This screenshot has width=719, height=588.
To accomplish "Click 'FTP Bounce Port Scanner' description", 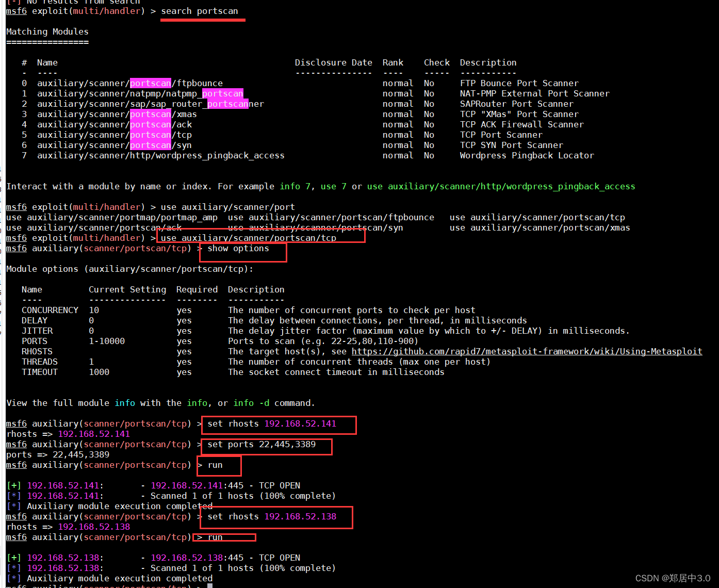I will (x=519, y=83).
